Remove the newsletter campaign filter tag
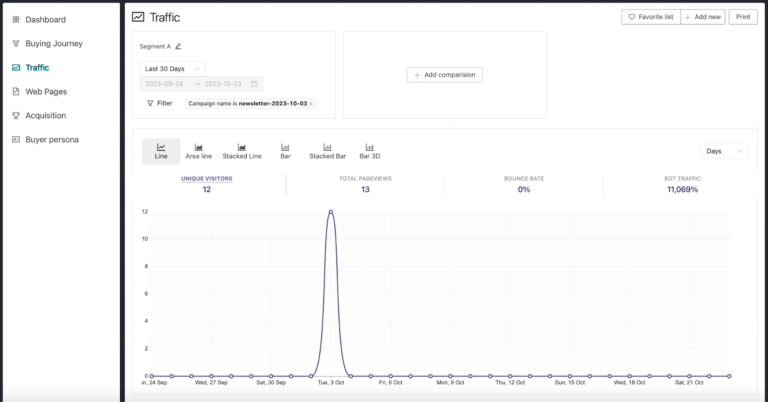 [310, 103]
